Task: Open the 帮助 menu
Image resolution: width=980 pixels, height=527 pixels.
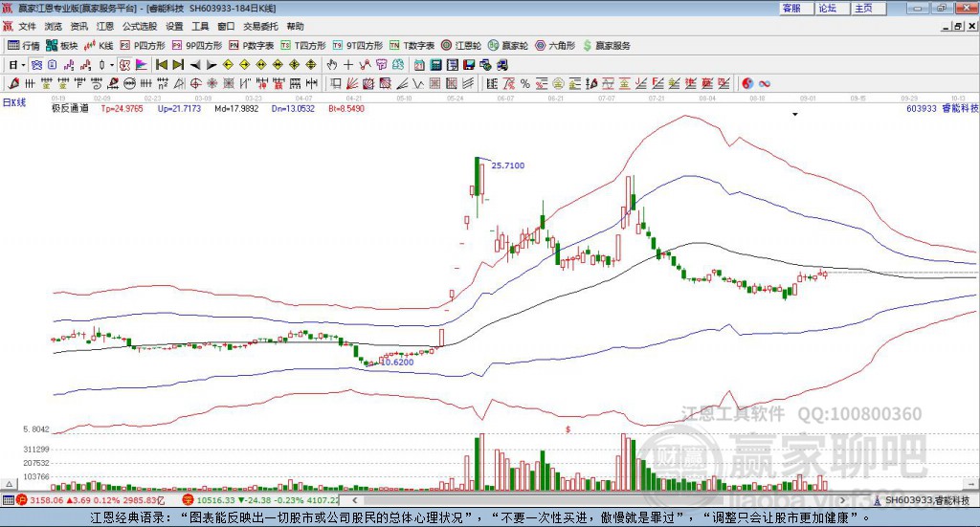Action: coord(295,26)
